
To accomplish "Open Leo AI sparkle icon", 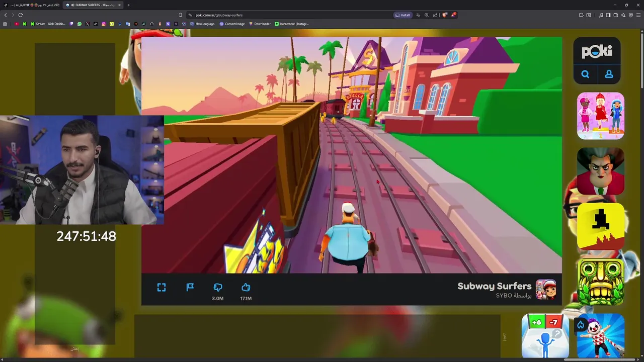I will coord(623,15).
